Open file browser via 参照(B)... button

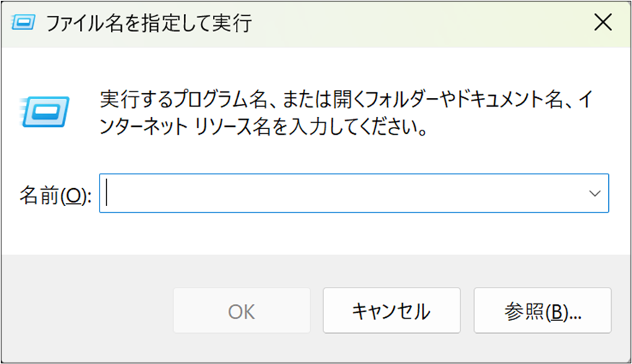tap(543, 311)
